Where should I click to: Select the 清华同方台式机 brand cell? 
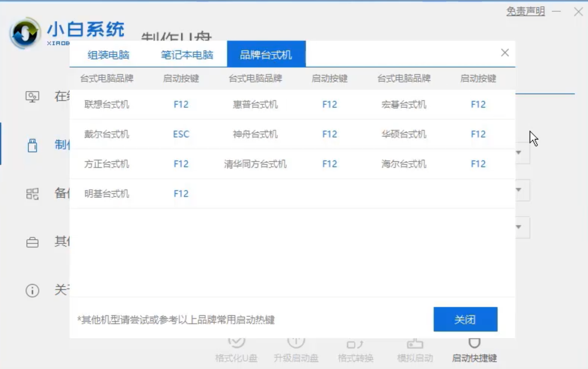click(256, 164)
